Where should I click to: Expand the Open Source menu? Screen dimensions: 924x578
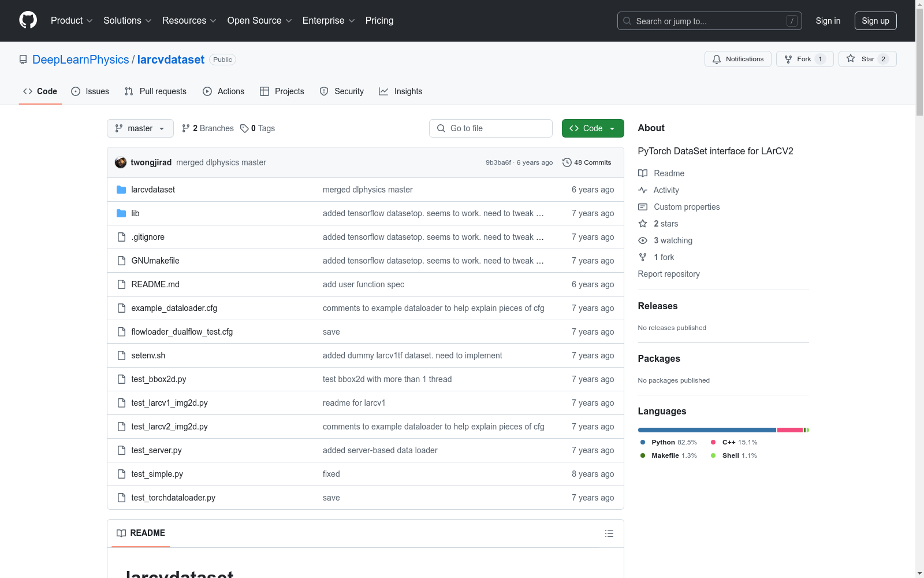(260, 21)
